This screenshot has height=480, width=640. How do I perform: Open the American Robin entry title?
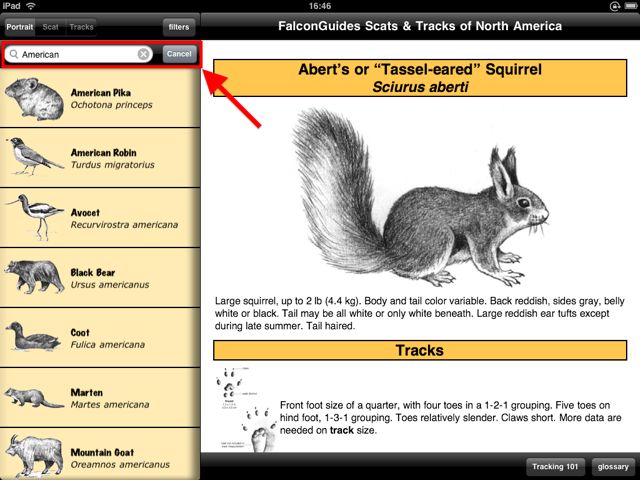click(104, 153)
